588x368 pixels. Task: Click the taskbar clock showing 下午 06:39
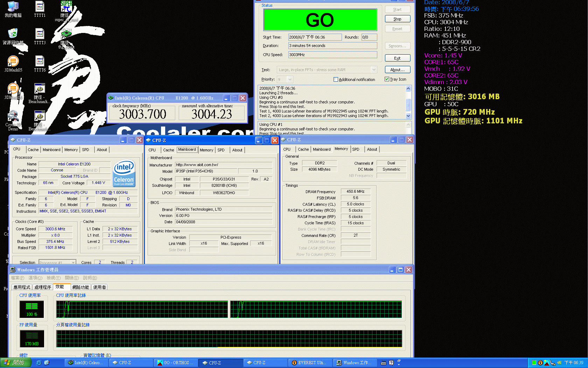pos(574,363)
